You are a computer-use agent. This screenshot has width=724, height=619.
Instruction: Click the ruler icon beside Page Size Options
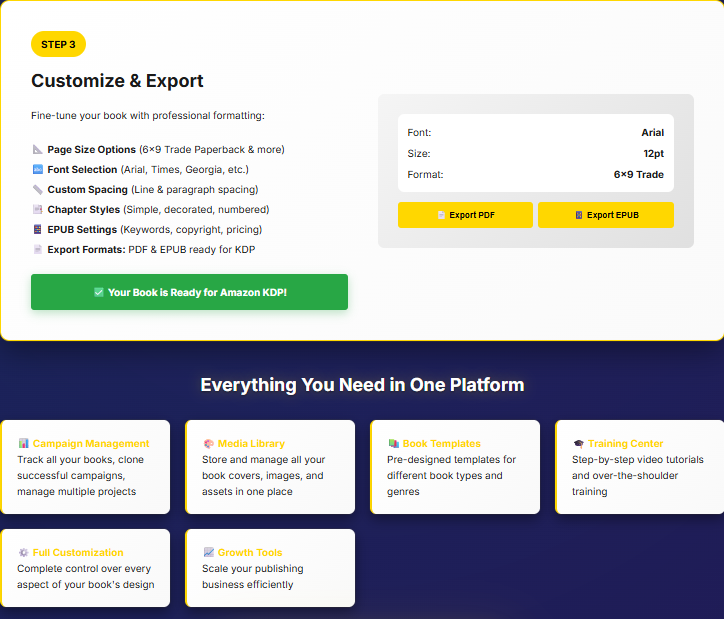pos(37,150)
